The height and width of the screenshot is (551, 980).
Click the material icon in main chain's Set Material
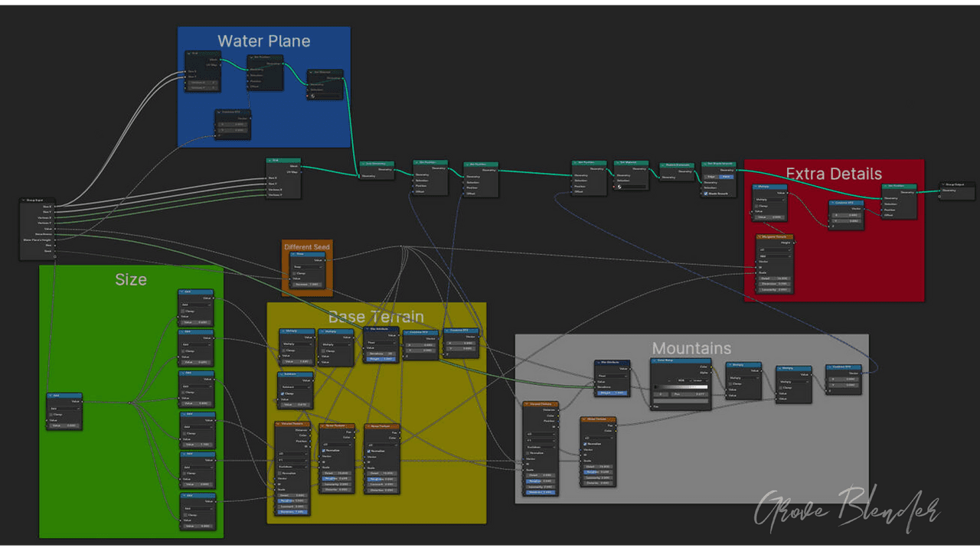[620, 186]
